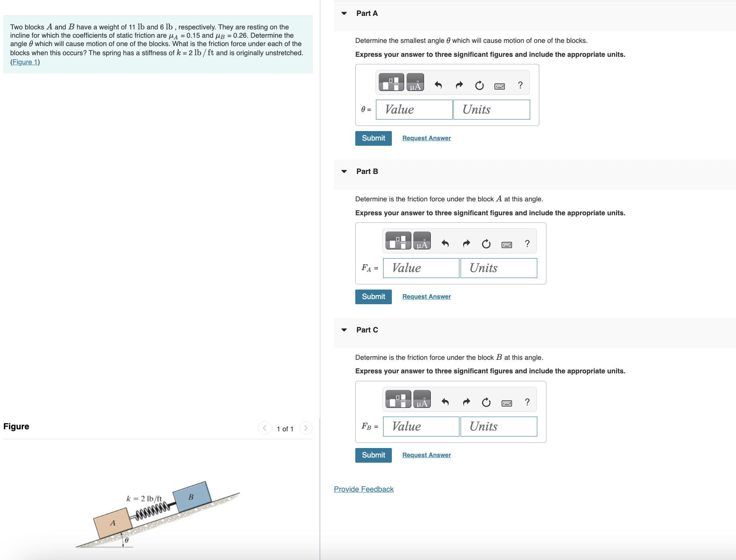The width and height of the screenshot is (736, 560).
Task: Click redo arrow in Part C toolbar
Action: coord(466,402)
